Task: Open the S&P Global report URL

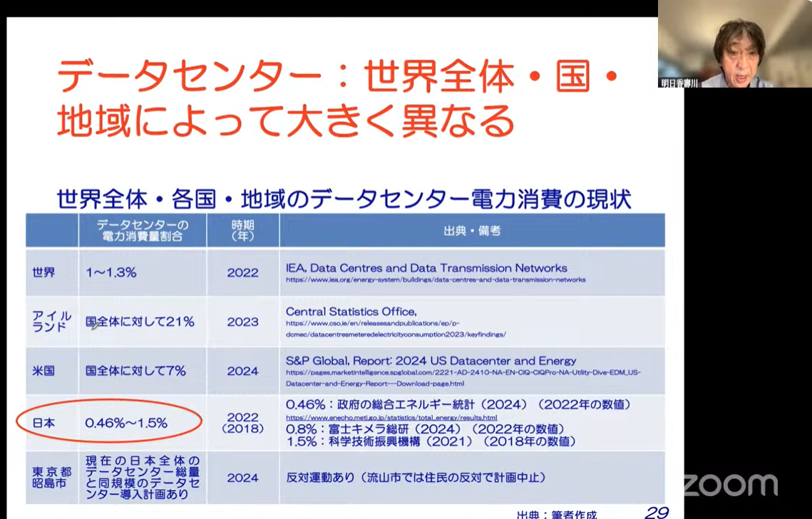Action: tap(463, 377)
